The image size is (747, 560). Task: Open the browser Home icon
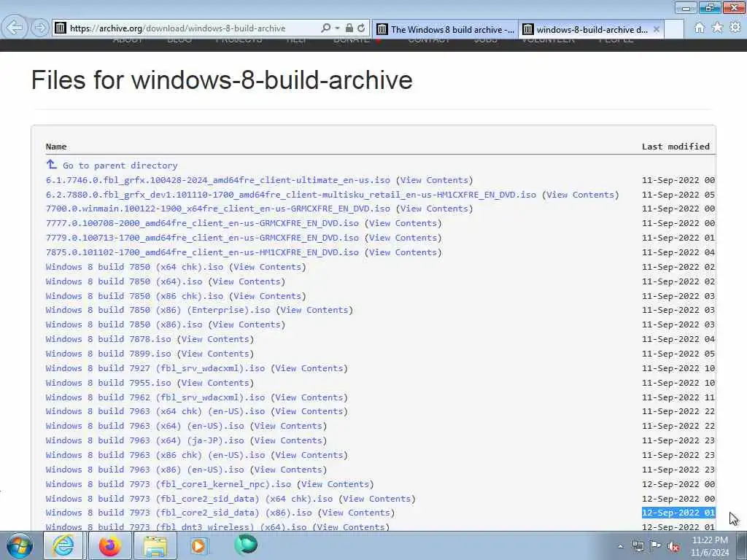(x=700, y=28)
